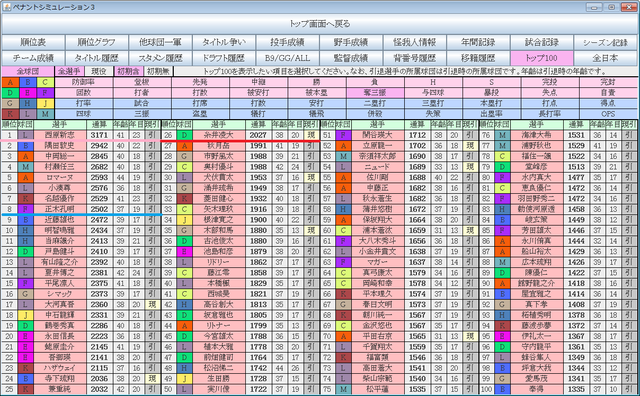Return to top screen via トップ画面へ戻る
Viewport: 640px width, 396px height.
click(x=320, y=24)
